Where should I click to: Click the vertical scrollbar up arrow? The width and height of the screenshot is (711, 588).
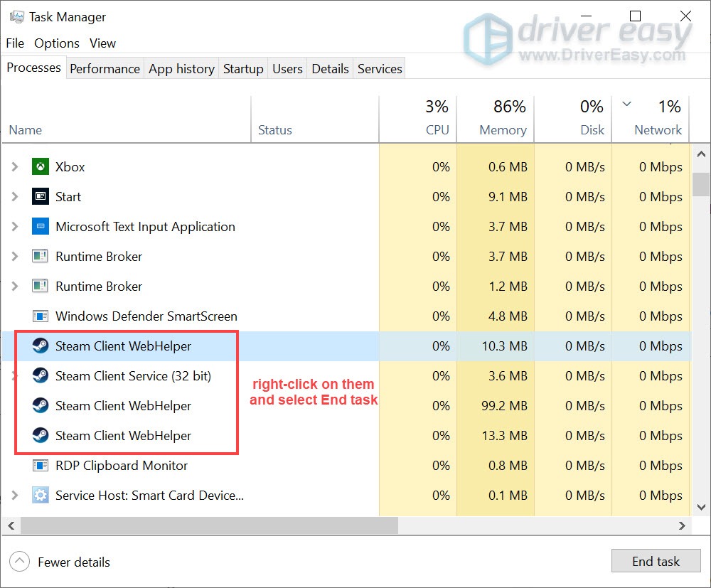coord(701,154)
